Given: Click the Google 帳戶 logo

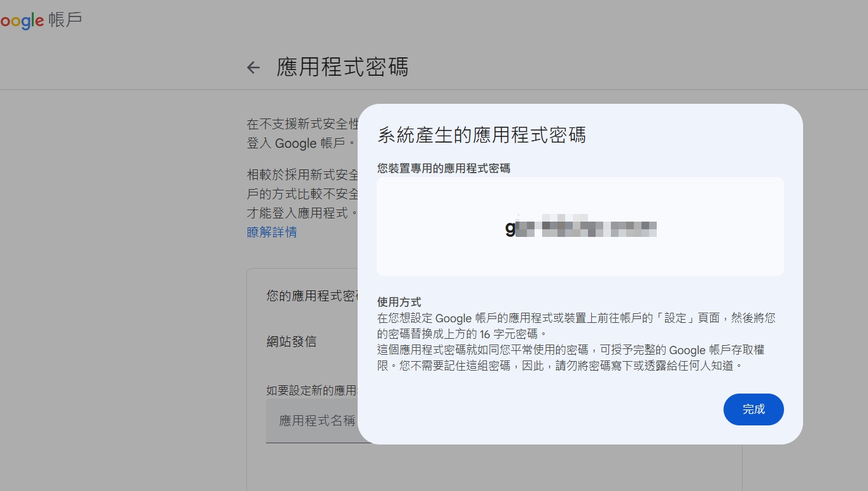Looking at the screenshot, I should pyautogui.click(x=41, y=20).
